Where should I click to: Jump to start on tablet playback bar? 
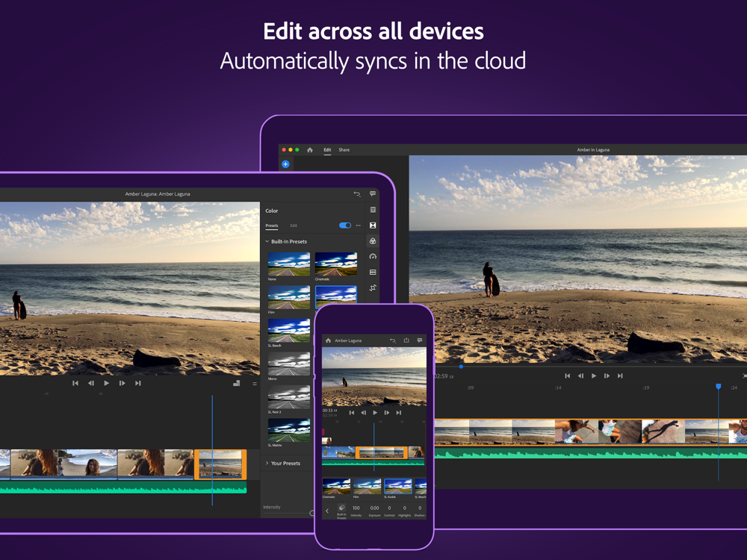[75, 383]
